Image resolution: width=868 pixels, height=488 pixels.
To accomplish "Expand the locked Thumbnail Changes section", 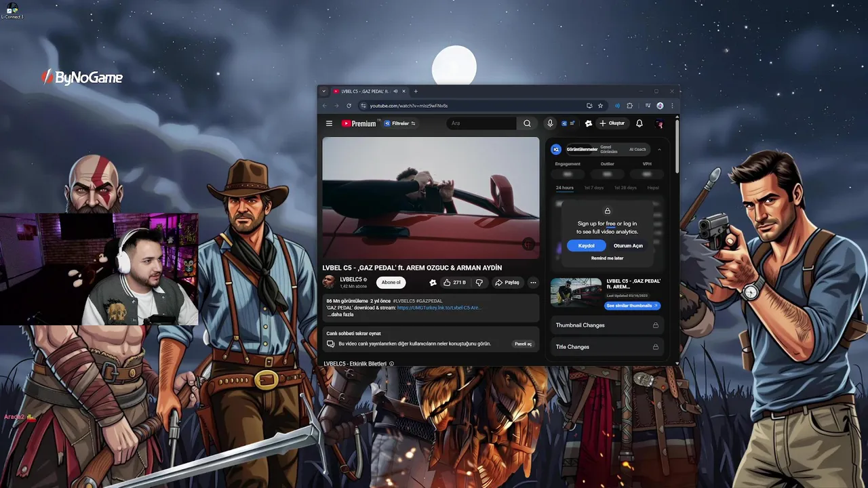I will 607,325.
